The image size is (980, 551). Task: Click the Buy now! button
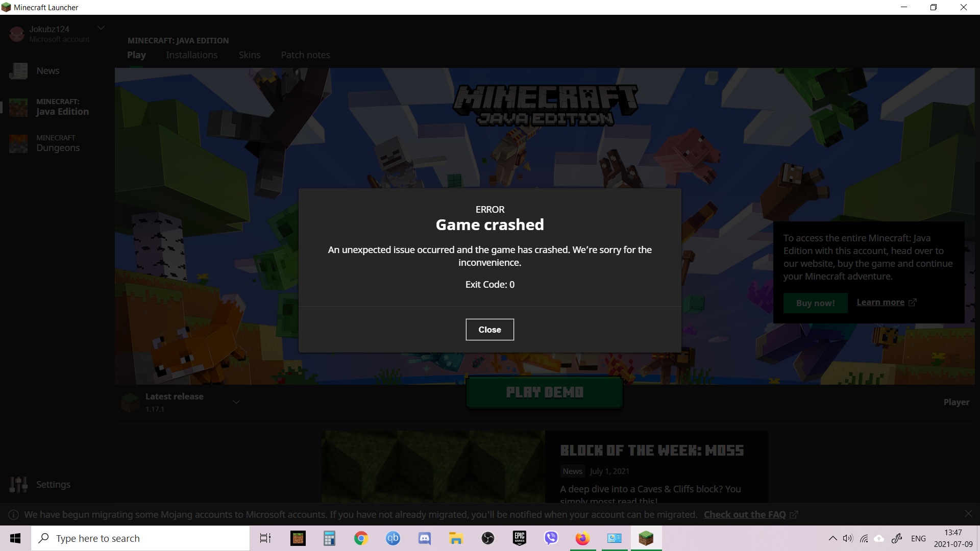click(815, 303)
